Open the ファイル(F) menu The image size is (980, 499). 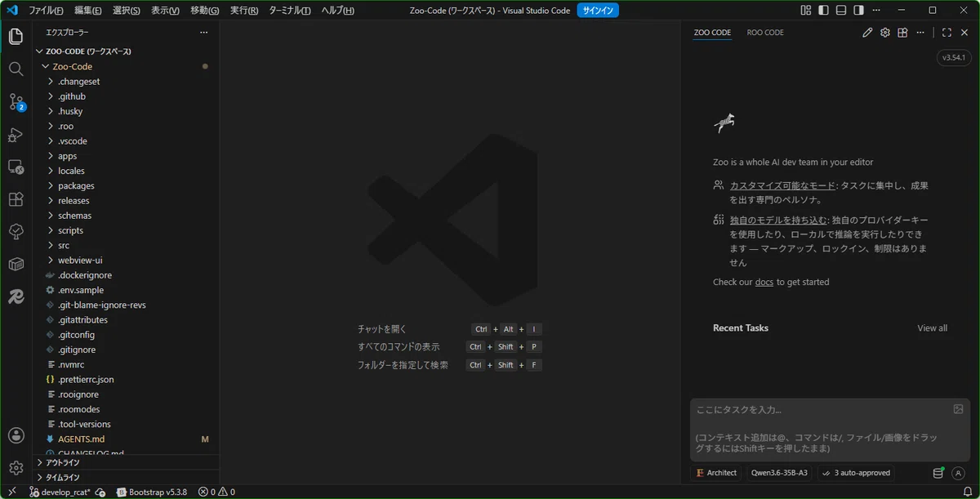click(x=47, y=11)
